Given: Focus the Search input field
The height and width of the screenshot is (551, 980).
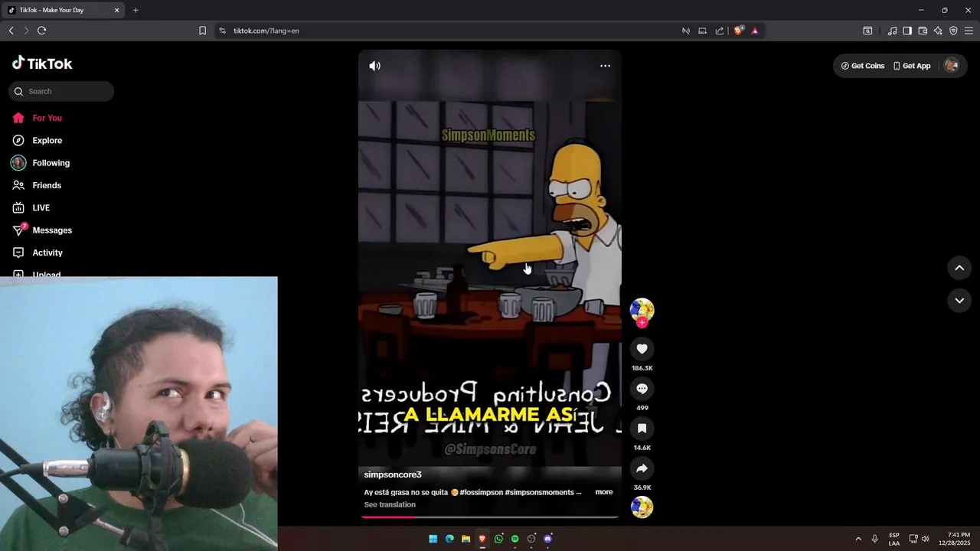Looking at the screenshot, I should [x=61, y=91].
